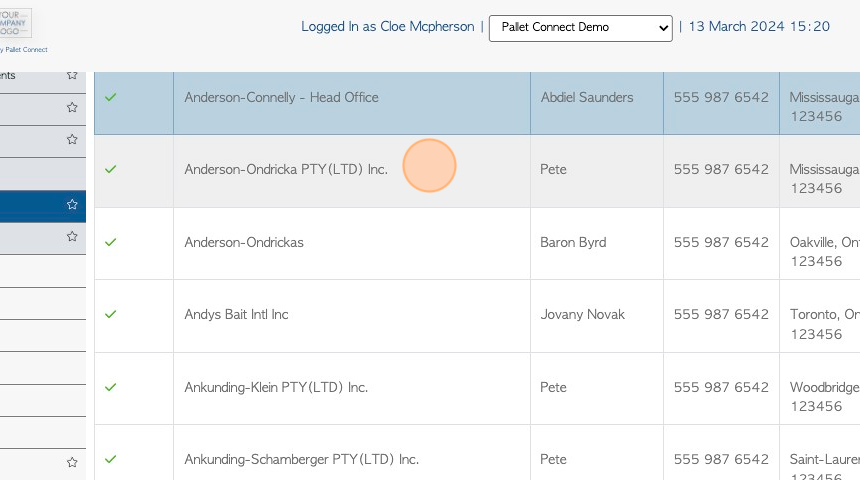Screen dimensions: 860x480
Task: Select the highlighted blue sidebar menu item
Action: (x=43, y=206)
